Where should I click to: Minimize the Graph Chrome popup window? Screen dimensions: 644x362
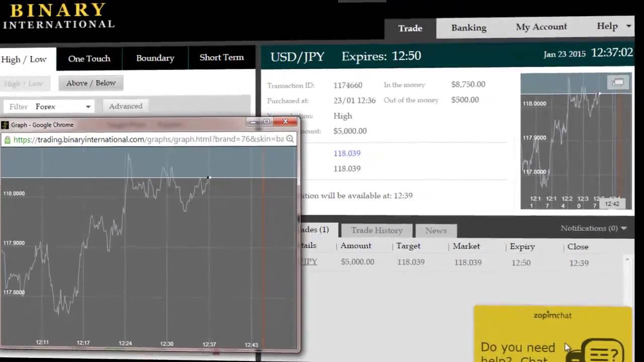pyautogui.click(x=253, y=122)
